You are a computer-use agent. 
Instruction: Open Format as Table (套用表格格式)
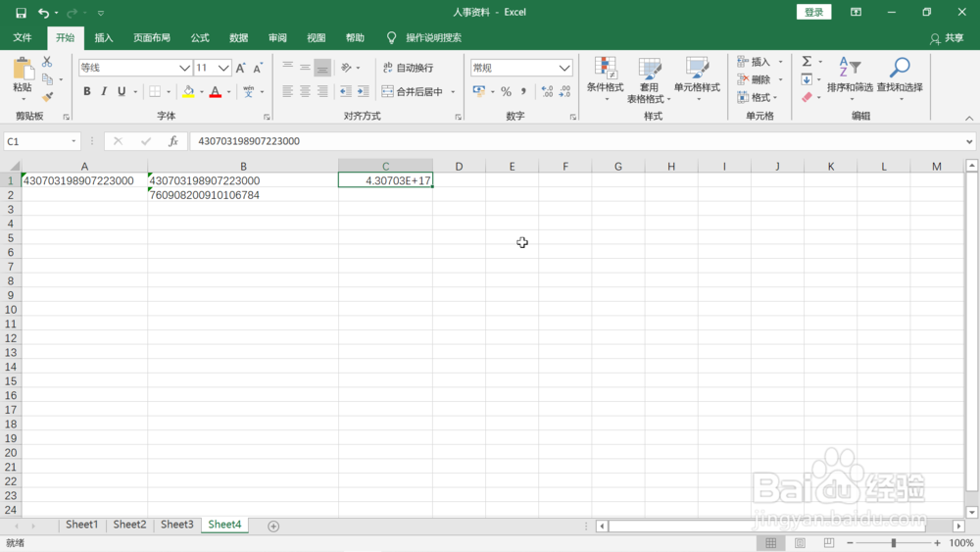click(x=649, y=80)
